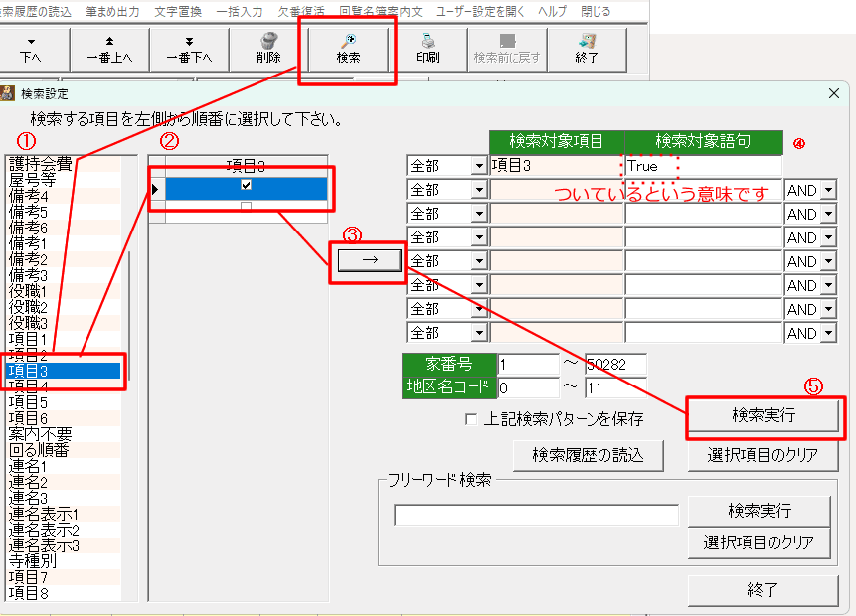Click the upper 検索実行 button

coord(764,417)
